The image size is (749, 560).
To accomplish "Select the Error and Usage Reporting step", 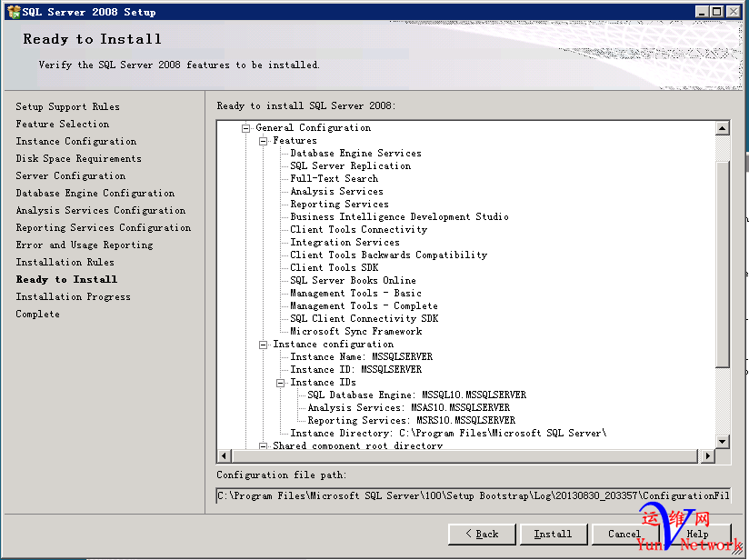I will click(85, 245).
